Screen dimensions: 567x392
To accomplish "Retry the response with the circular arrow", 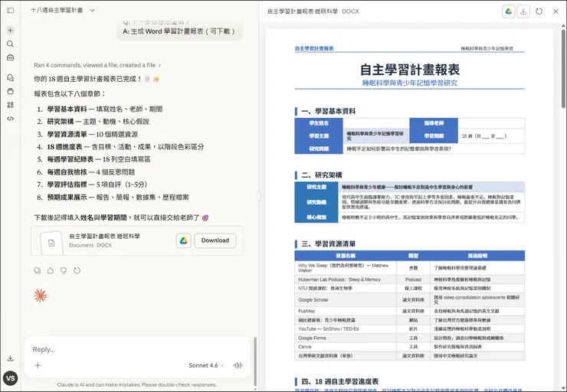I will (77, 270).
